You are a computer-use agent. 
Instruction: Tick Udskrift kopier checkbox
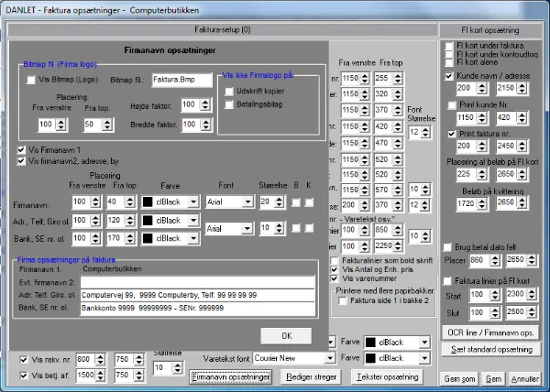click(229, 92)
